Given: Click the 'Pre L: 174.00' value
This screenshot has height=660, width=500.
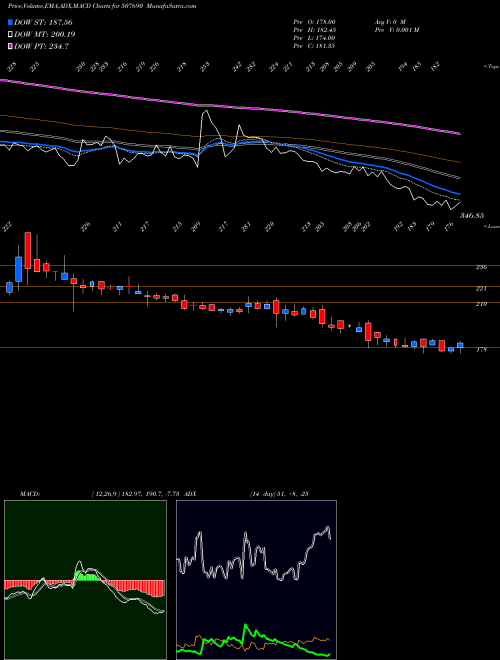Looking at the screenshot, I should point(314,38).
